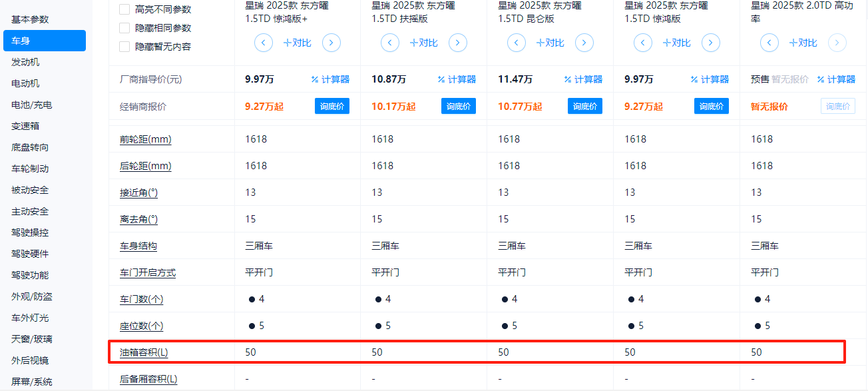Open 计算器 for the 9.97万 惊鸿版+ price
This screenshot has height=391, width=868.
[x=330, y=79]
